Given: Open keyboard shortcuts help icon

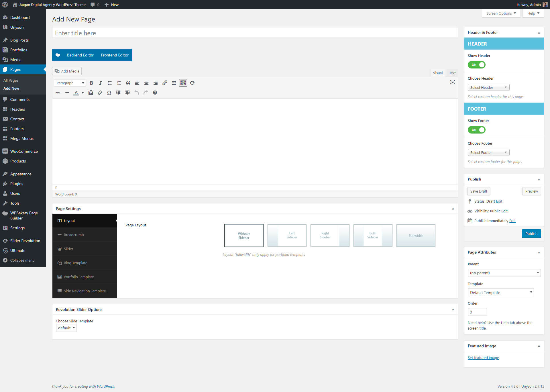Looking at the screenshot, I should click(x=155, y=93).
